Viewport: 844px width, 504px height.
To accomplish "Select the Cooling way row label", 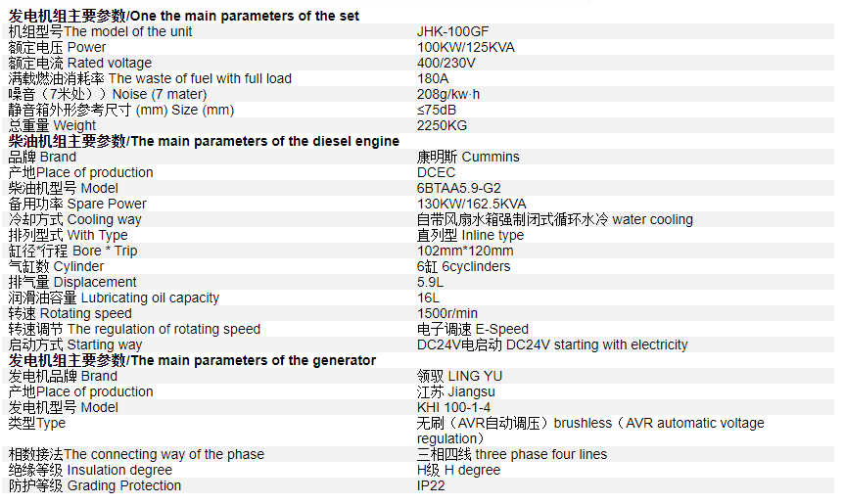I will click(x=74, y=219).
